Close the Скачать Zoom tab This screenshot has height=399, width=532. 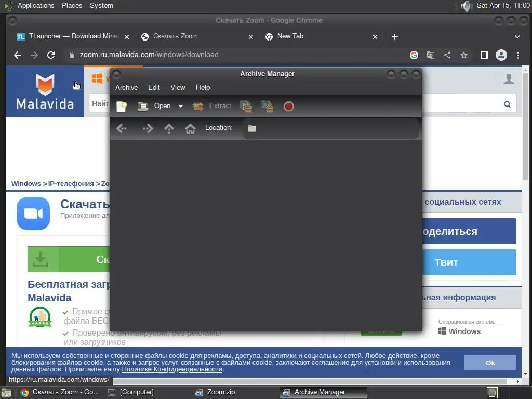[251, 37]
